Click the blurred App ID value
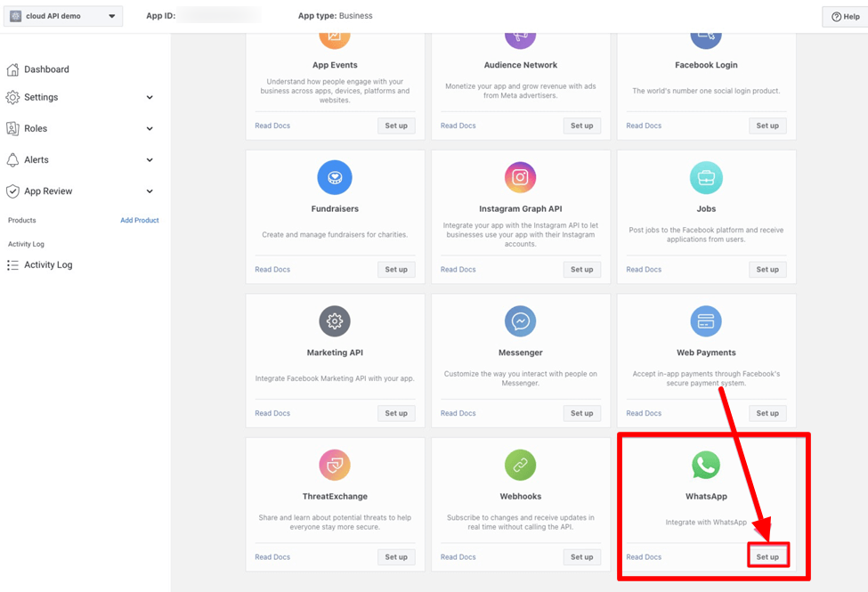This screenshot has height=592, width=868. 220,16
